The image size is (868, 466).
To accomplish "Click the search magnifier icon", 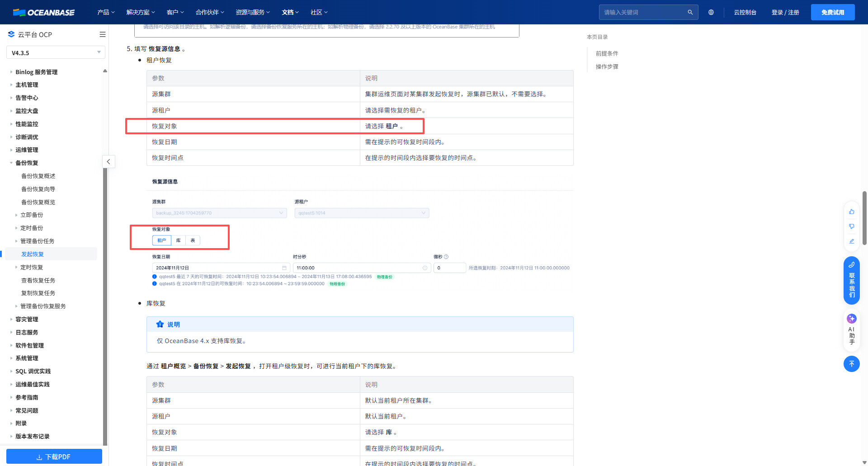I will (x=690, y=12).
